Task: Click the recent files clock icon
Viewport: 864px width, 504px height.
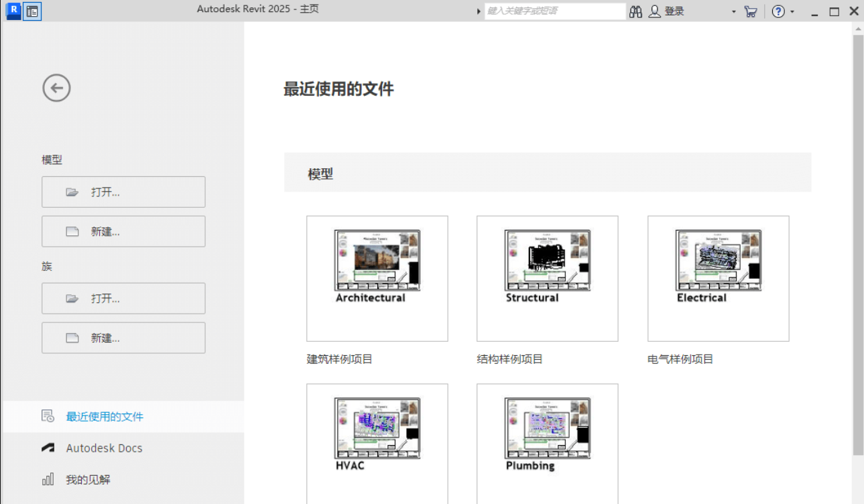Action: tap(48, 416)
